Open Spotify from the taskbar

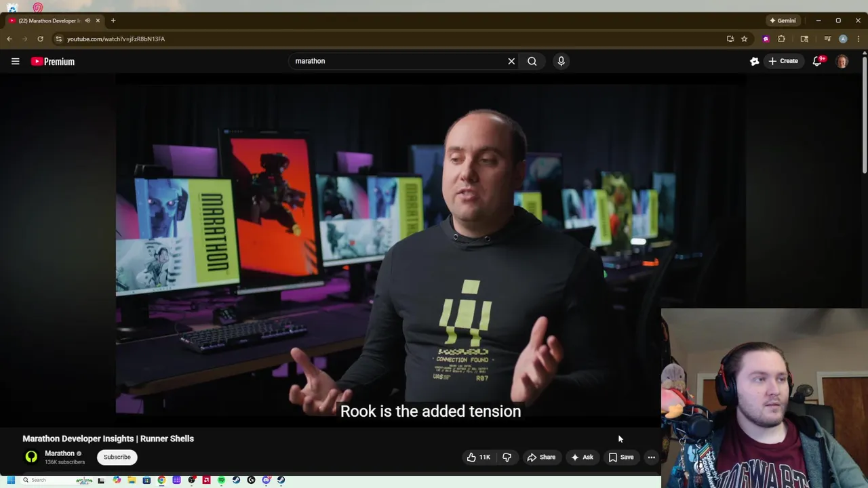221,480
